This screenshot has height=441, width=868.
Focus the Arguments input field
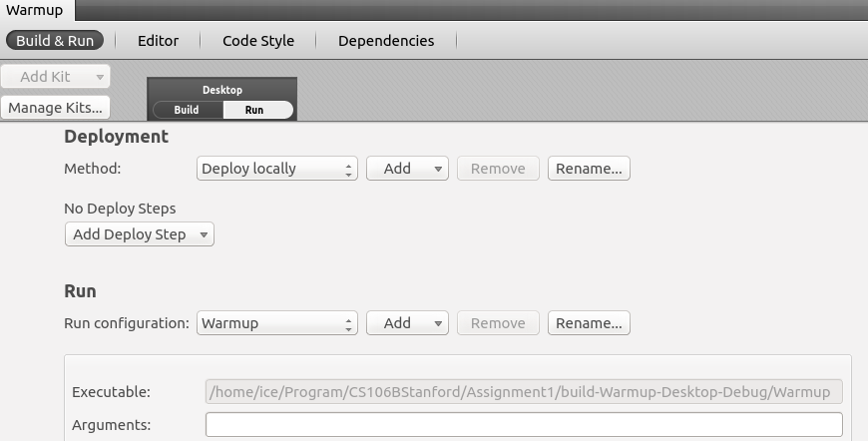(x=524, y=424)
